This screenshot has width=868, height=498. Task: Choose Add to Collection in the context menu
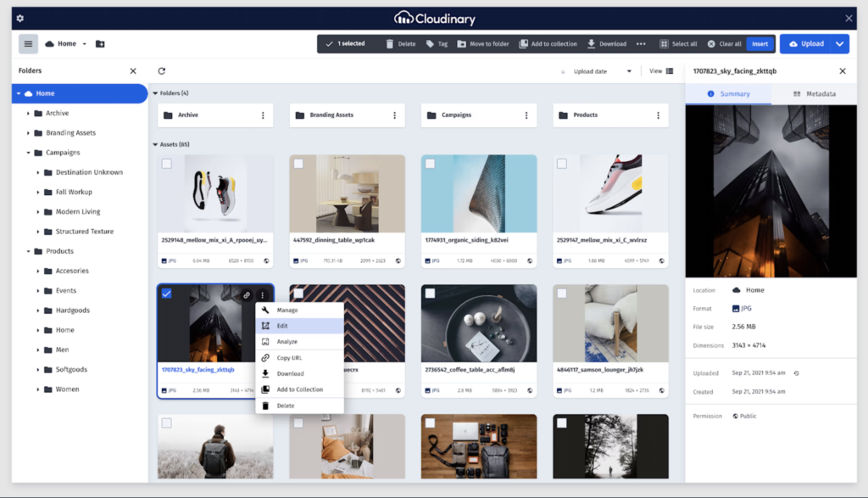click(x=299, y=389)
